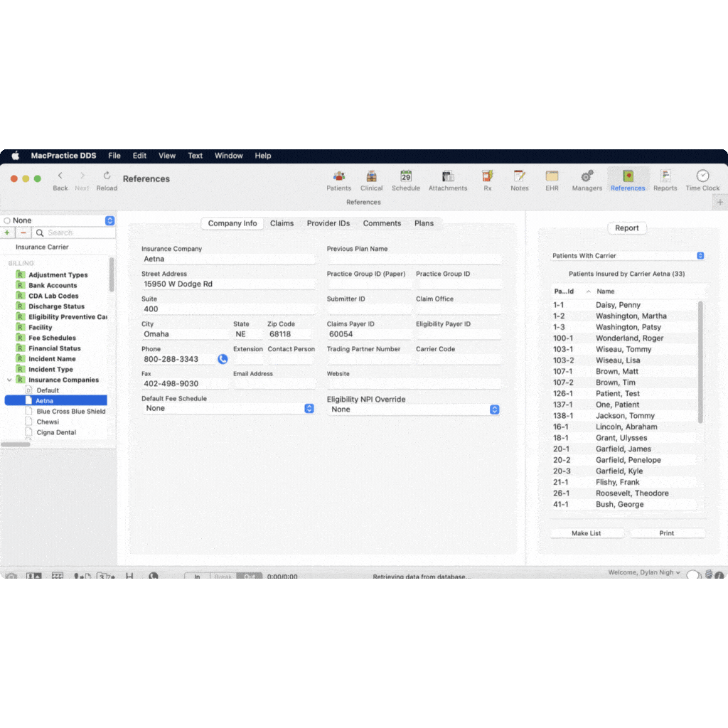This screenshot has width=728, height=728.
Task: Open the Managers gear icon
Action: (x=587, y=180)
